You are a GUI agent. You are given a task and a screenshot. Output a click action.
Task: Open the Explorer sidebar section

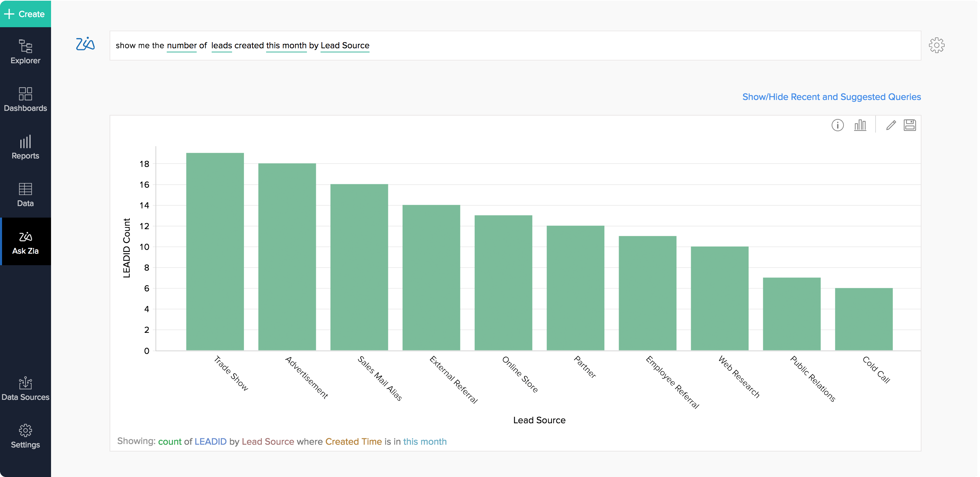25,52
